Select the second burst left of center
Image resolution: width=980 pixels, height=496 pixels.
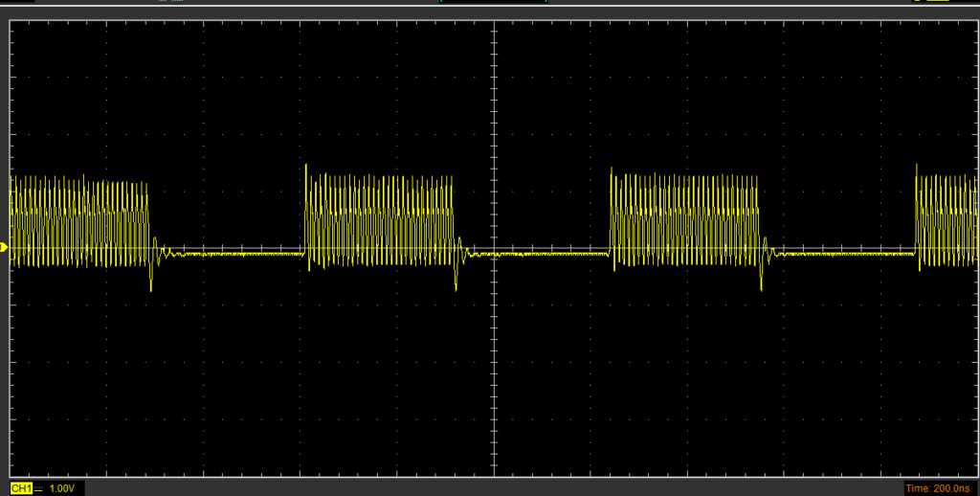(379, 221)
